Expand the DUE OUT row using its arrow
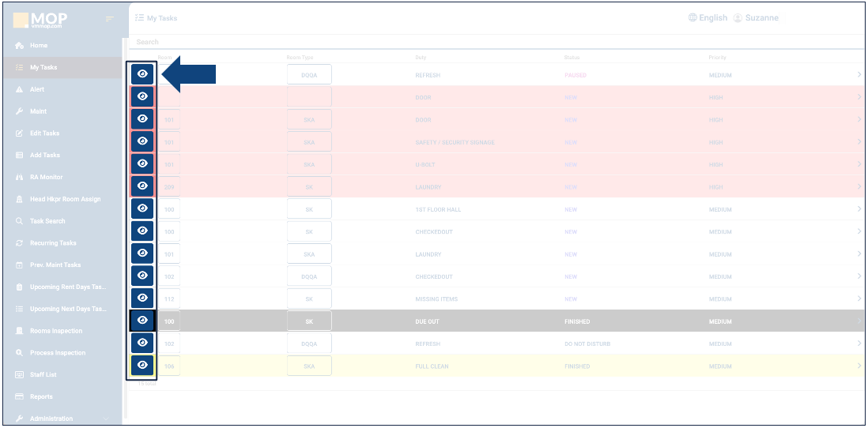Viewport: 868px width, 428px height. 859,321
